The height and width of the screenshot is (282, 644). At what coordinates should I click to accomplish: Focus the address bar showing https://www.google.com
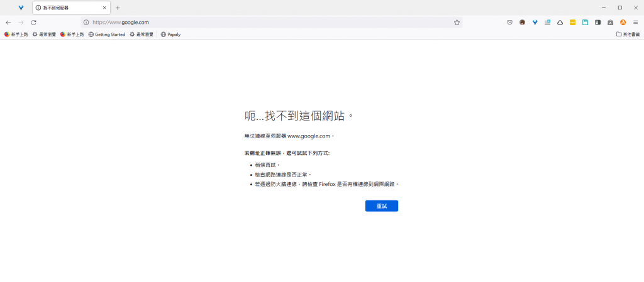click(271, 23)
